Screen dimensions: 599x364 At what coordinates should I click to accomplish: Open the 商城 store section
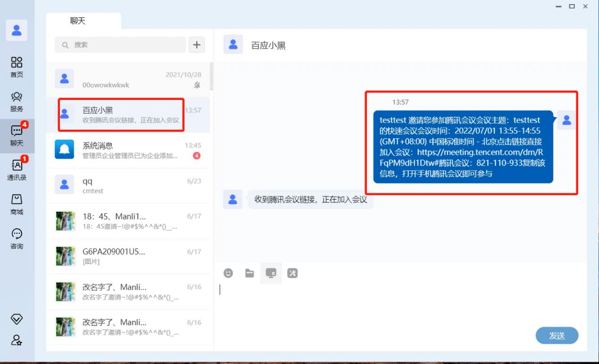(17, 205)
